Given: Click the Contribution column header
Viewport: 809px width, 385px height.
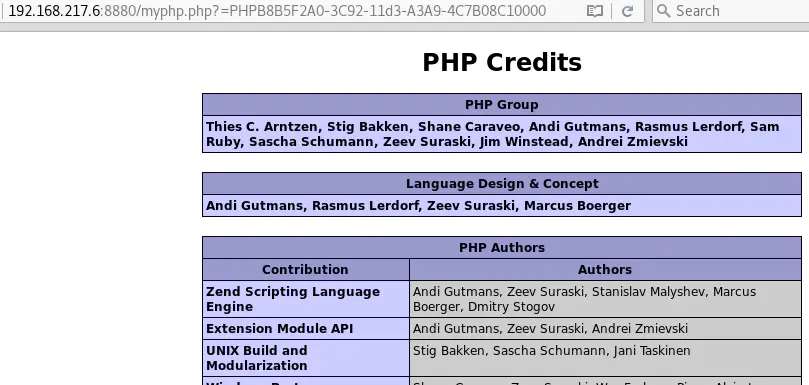Looking at the screenshot, I should click(305, 269).
